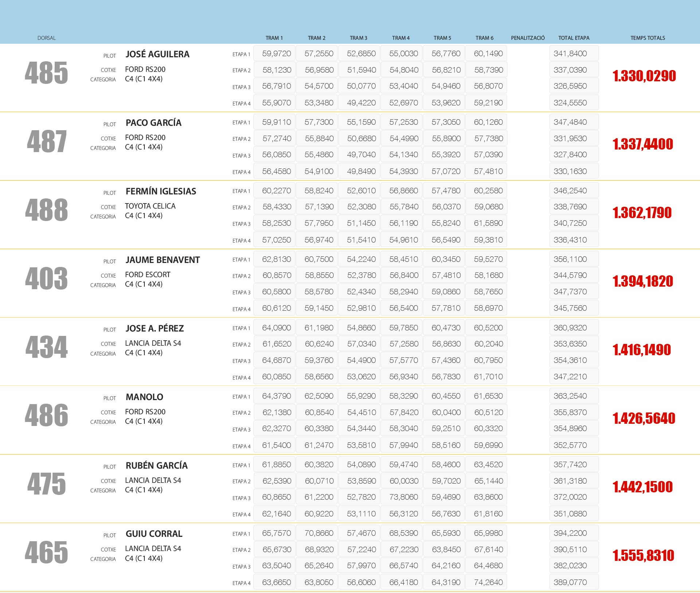
Task: Select dorsal number 488
Action: click(x=46, y=210)
